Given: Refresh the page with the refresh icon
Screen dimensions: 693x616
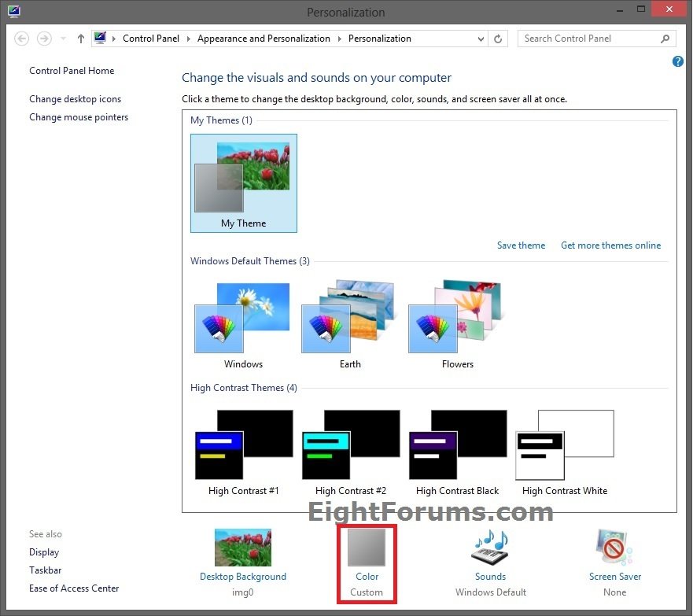Looking at the screenshot, I should click(498, 38).
